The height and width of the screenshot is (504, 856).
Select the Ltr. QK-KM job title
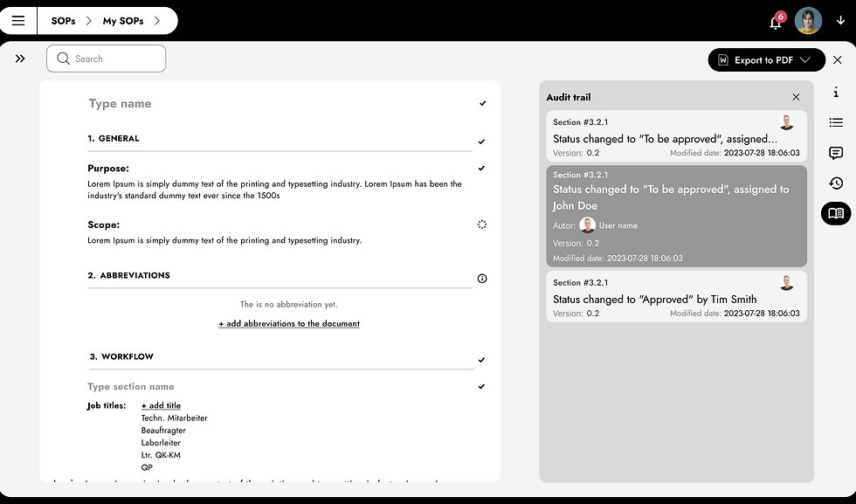(x=161, y=455)
